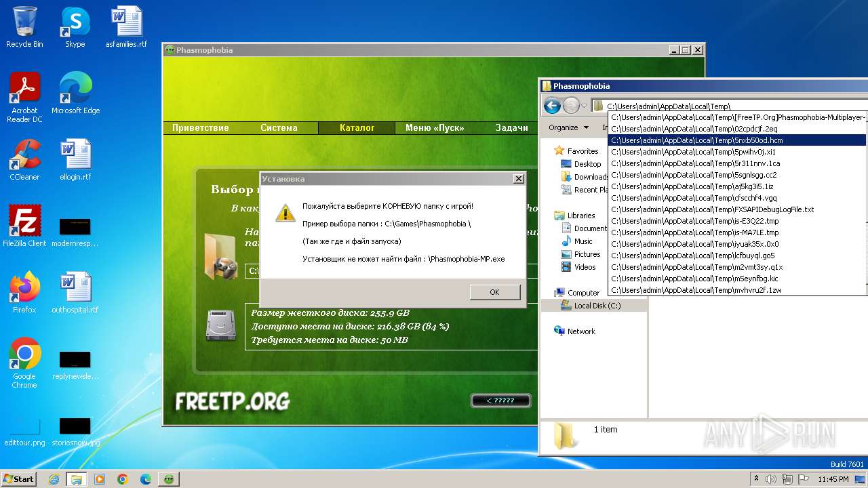The image size is (868, 488).
Task: Open ellogin.rtf document icon
Action: click(75, 160)
